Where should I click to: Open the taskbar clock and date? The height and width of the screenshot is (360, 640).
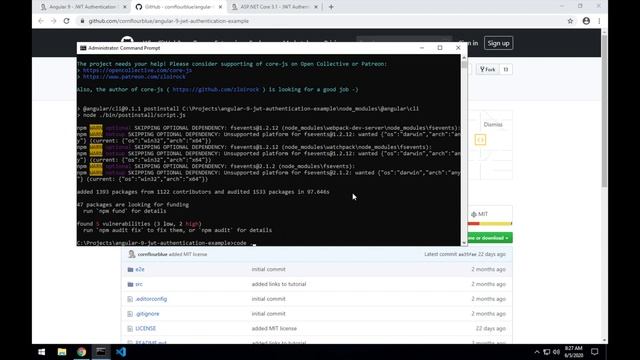(x=573, y=352)
